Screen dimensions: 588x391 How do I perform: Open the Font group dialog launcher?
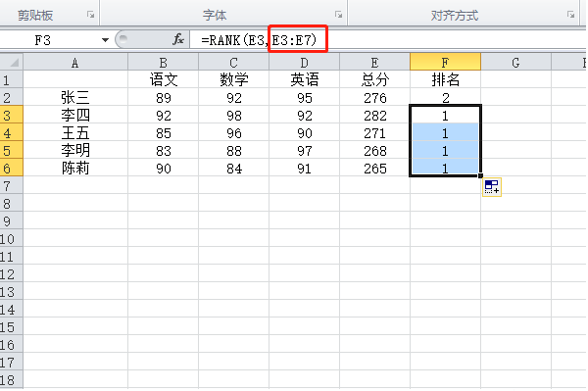[338, 15]
